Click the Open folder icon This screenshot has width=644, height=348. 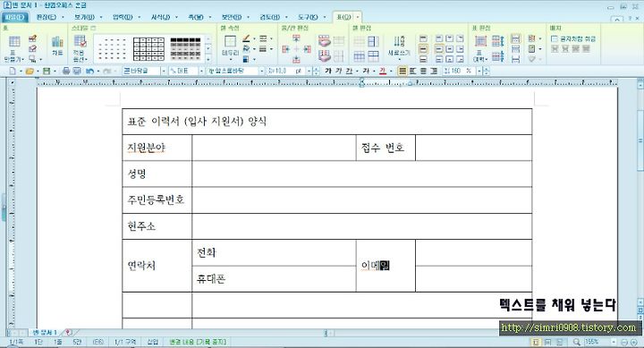point(30,71)
